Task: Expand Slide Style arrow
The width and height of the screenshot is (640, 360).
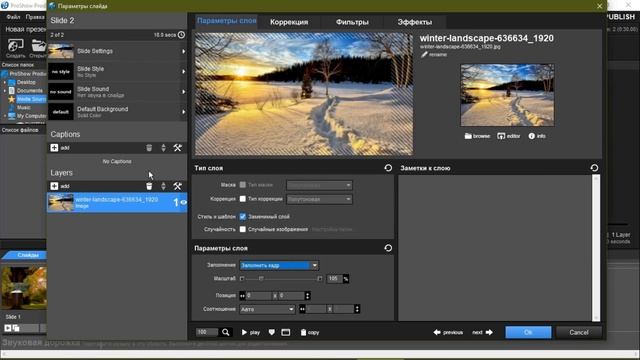Action: coord(184,71)
